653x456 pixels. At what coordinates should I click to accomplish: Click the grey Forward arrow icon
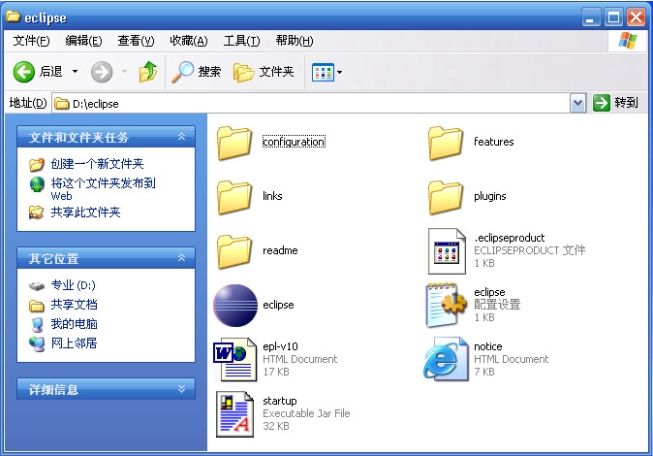click(102, 72)
